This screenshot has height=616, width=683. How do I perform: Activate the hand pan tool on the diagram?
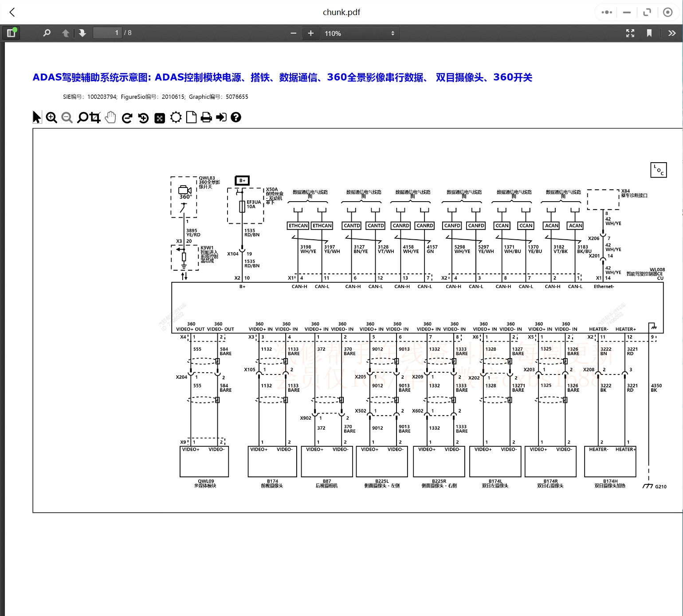pos(110,117)
